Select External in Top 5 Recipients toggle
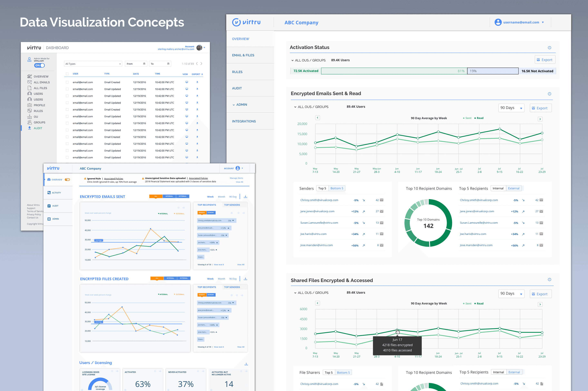The height and width of the screenshot is (391, 588). [x=514, y=188]
